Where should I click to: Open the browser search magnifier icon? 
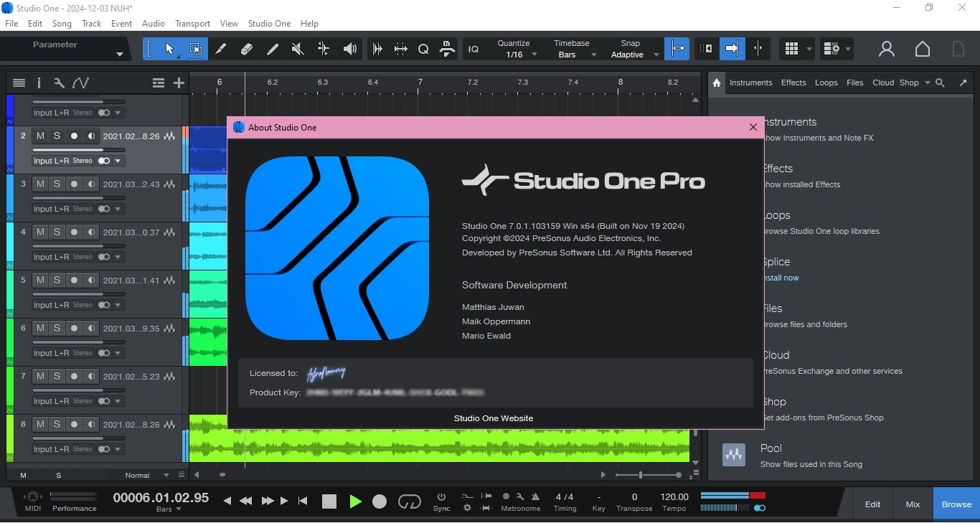(x=941, y=83)
